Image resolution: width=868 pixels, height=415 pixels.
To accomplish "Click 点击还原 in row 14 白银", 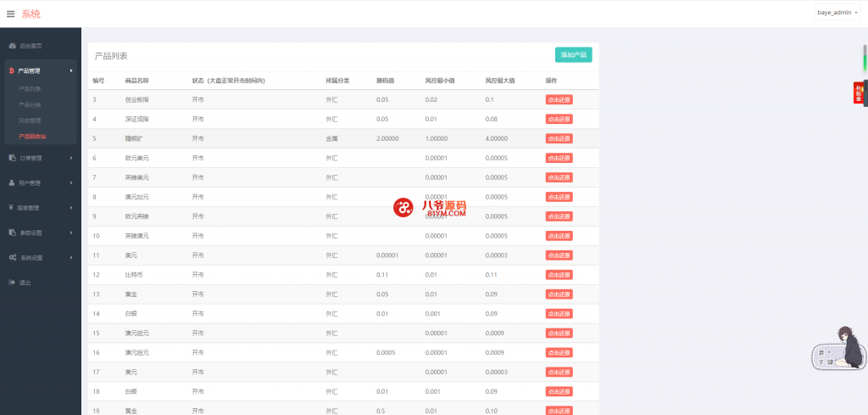I will tap(559, 314).
